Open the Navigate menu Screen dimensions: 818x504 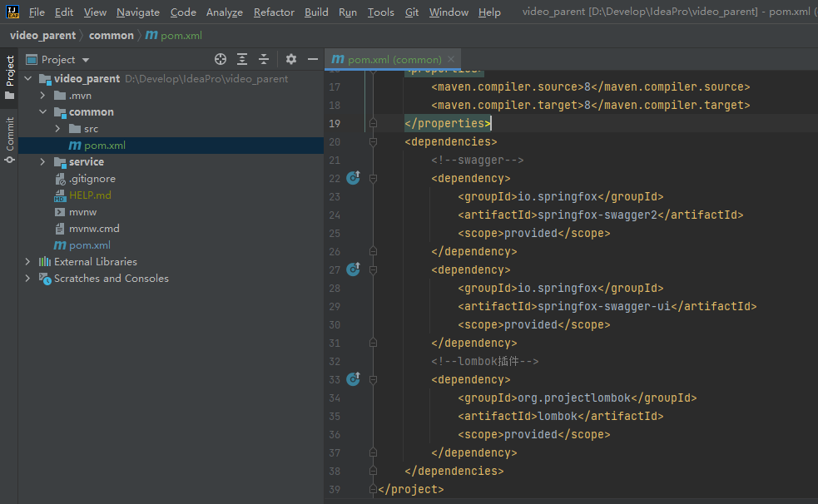click(138, 12)
